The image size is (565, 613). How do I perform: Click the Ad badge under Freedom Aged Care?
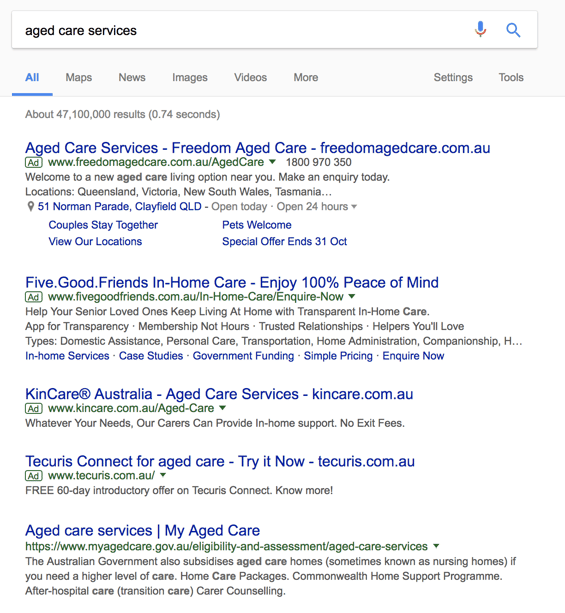click(x=34, y=162)
